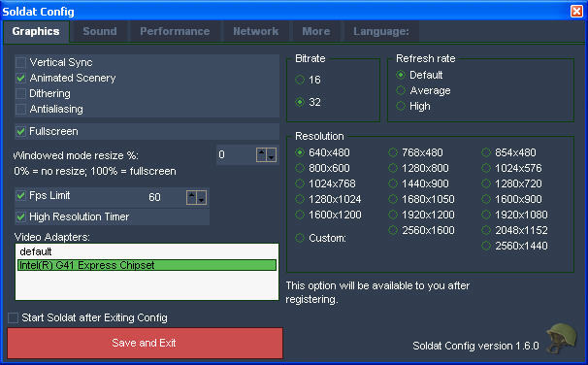This screenshot has width=588, height=365.
Task: Select the default video adapter
Action: pos(147,251)
